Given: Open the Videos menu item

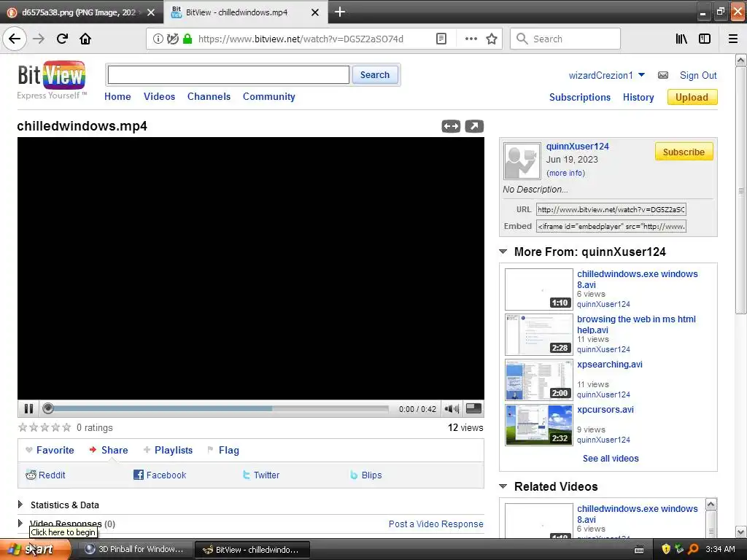Looking at the screenshot, I should [160, 96].
